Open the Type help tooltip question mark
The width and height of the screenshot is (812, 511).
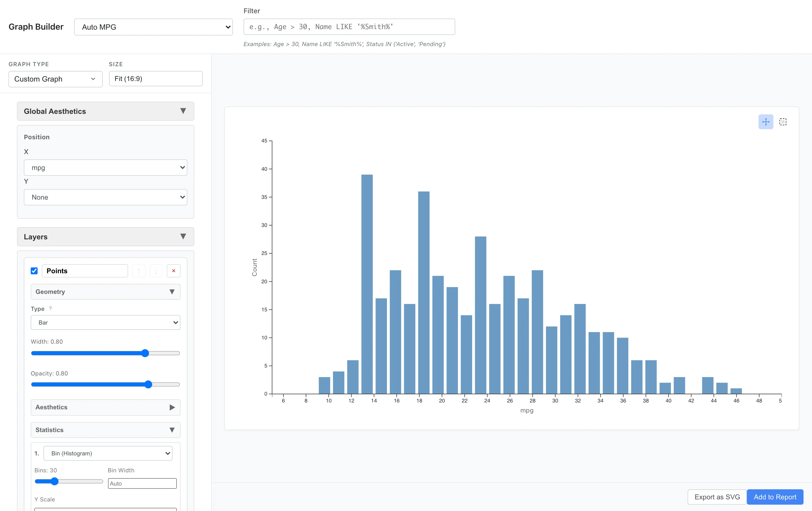click(50, 308)
